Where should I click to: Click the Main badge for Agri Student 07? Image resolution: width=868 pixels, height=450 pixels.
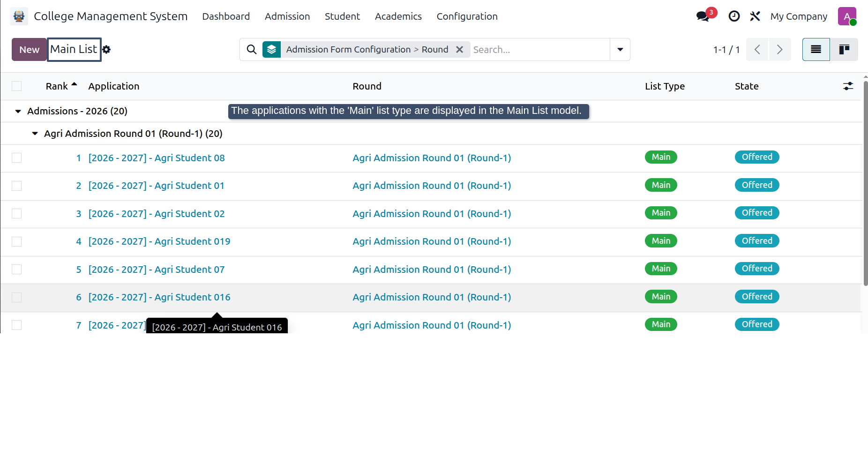[x=661, y=269]
